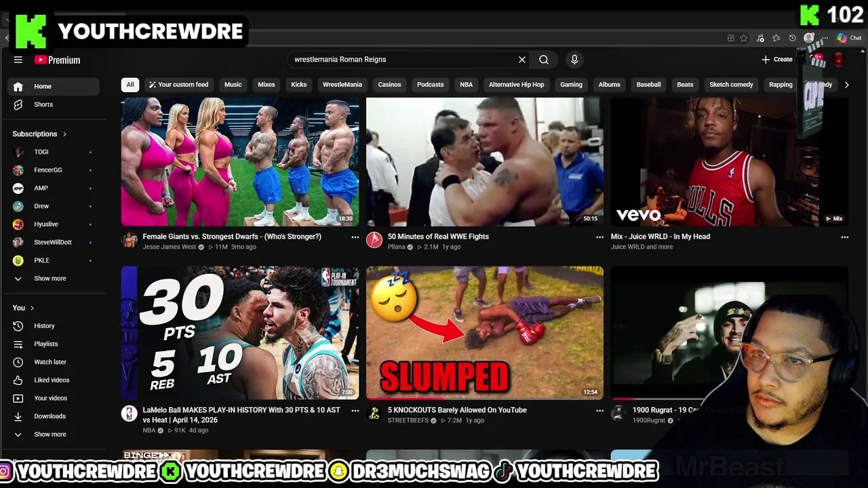Click the NBA channel avatar

[129, 413]
